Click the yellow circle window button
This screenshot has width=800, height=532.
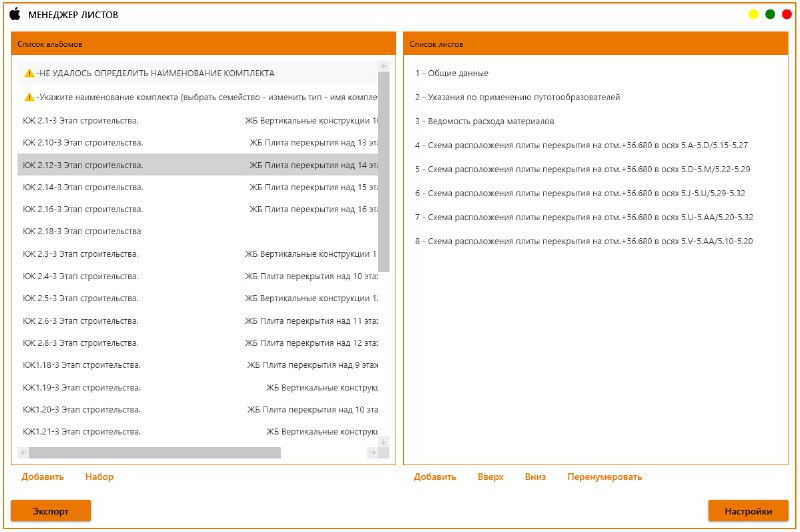[753, 14]
